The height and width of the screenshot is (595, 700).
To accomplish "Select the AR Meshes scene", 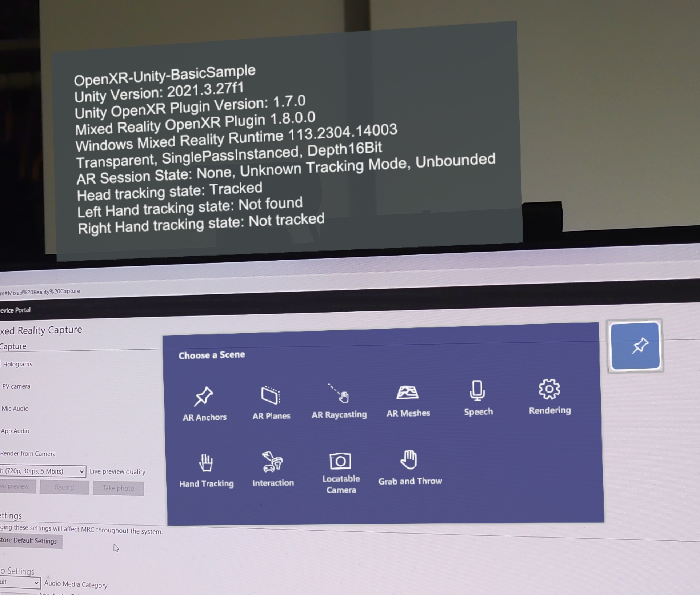I will [408, 401].
